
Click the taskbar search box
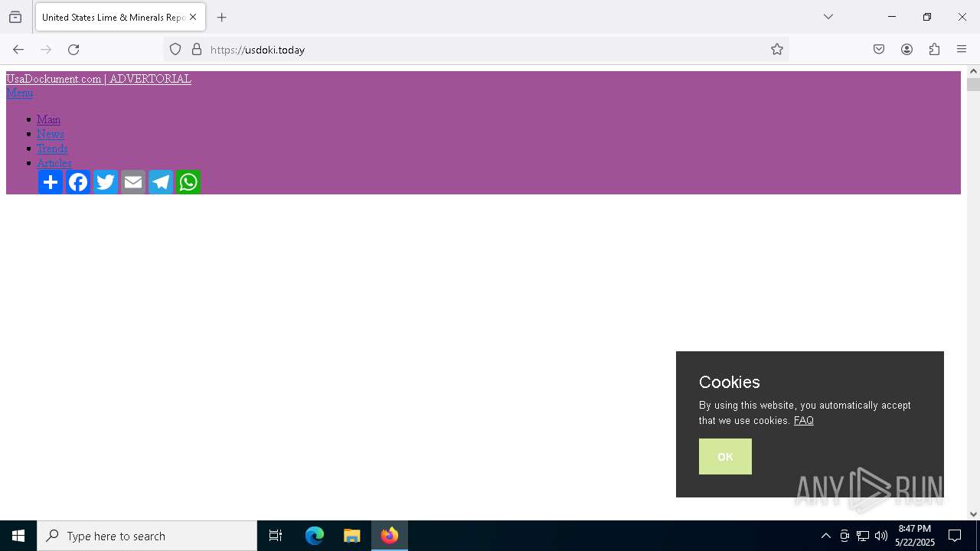pos(147,536)
